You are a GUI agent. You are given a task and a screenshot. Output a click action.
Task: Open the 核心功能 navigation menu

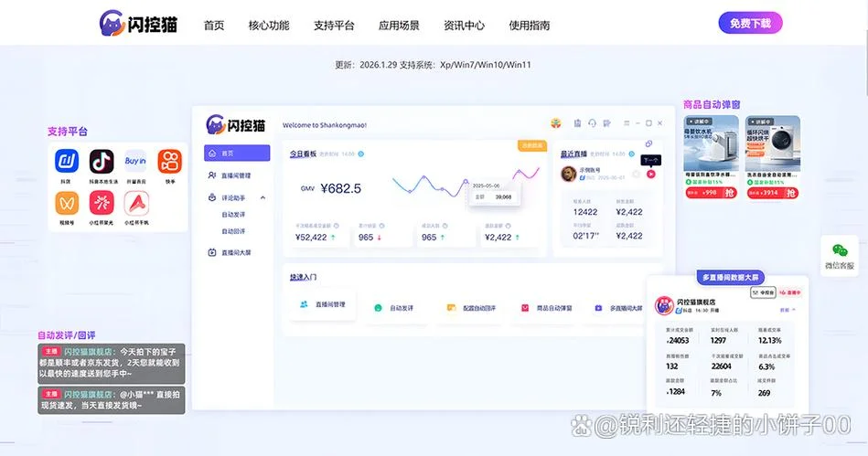point(269,26)
